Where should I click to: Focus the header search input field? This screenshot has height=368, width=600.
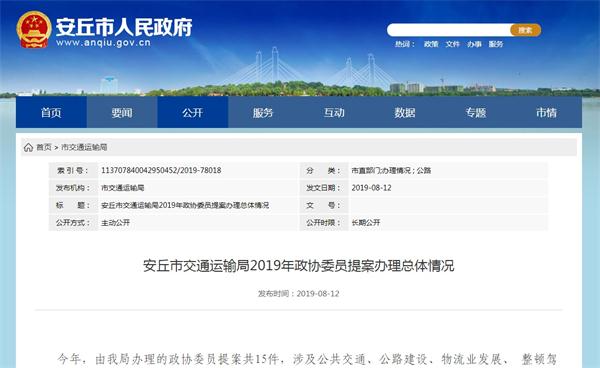click(449, 30)
